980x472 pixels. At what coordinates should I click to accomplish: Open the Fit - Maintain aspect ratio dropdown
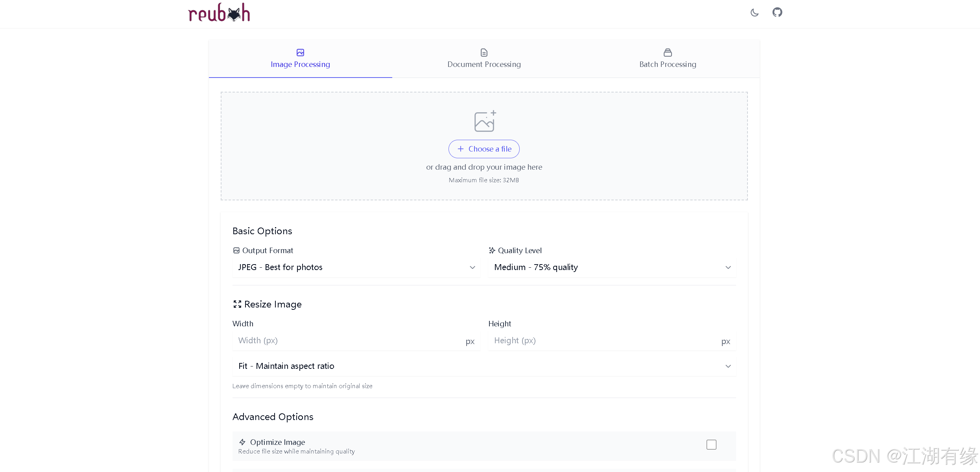[x=484, y=366]
